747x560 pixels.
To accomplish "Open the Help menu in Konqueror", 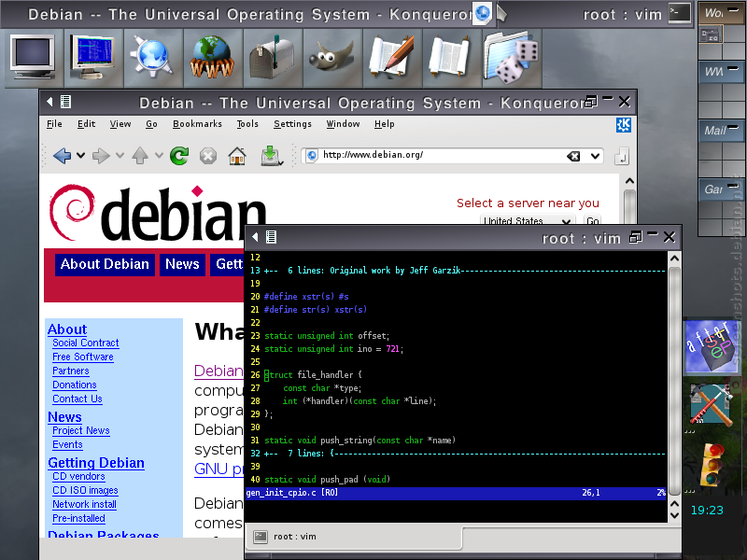I will tap(384, 124).
